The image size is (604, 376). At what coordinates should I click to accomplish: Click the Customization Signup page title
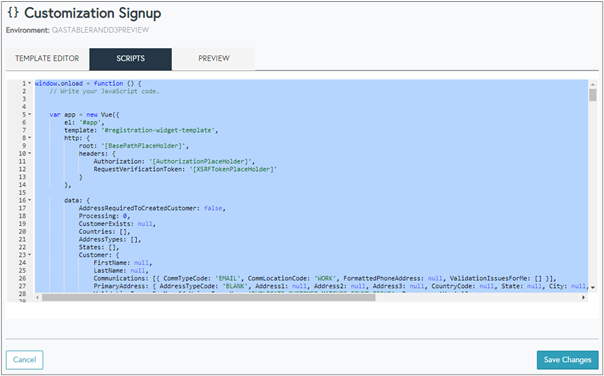click(93, 13)
